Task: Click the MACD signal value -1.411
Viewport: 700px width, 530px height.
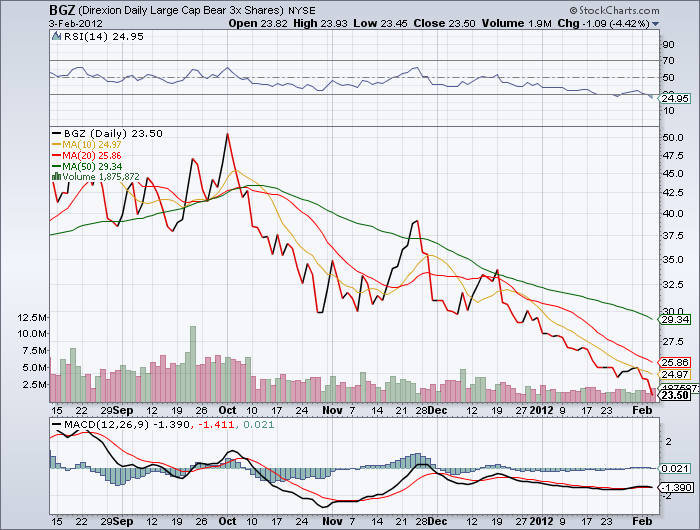Action: (216, 424)
